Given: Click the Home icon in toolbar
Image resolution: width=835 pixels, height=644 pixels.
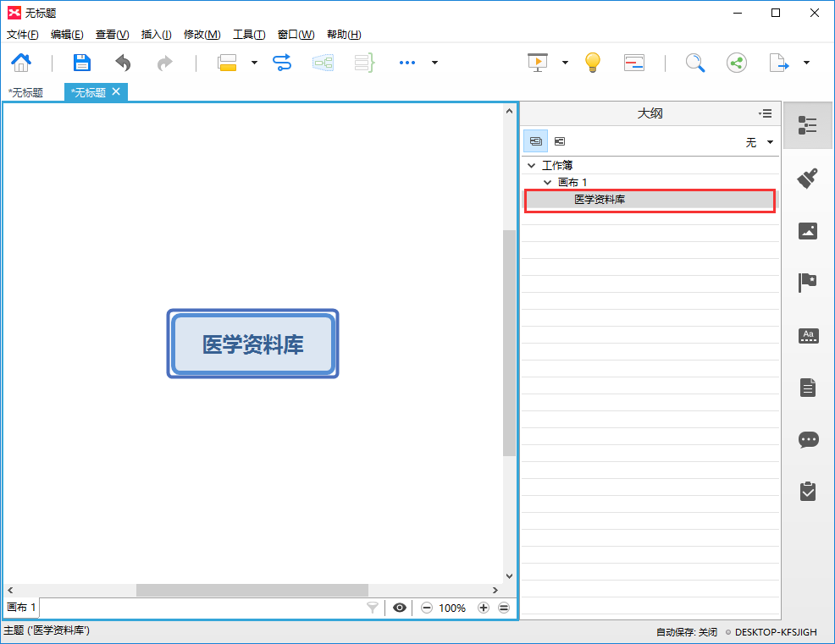Looking at the screenshot, I should [21, 63].
